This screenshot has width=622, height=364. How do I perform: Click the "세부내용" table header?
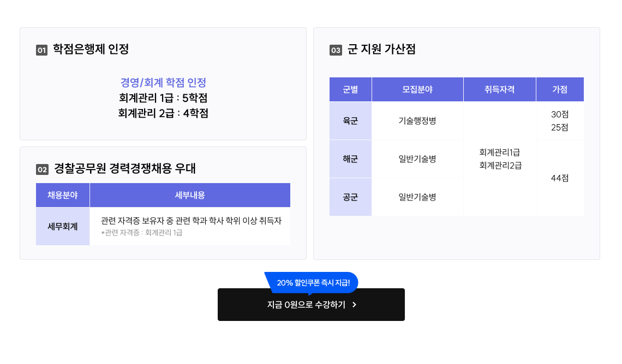(x=190, y=195)
